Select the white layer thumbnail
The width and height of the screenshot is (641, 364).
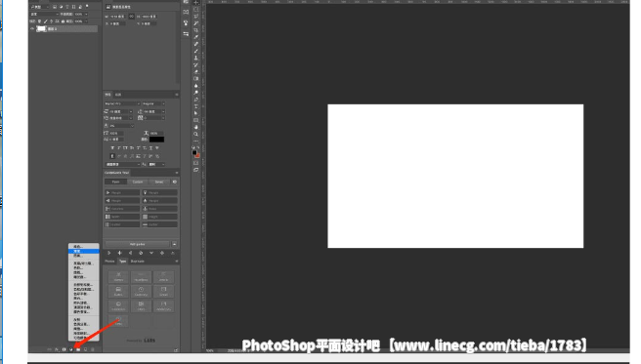(41, 29)
